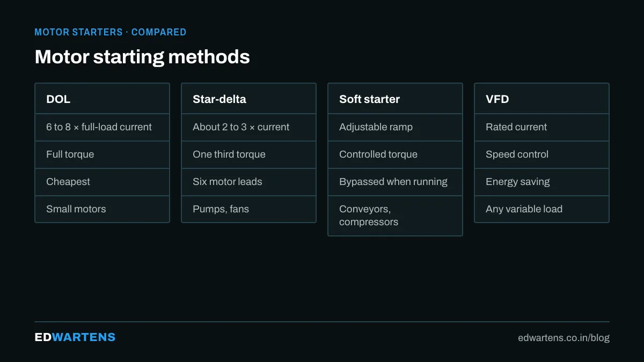Click the 'Bypassed when running' cell

(395, 182)
